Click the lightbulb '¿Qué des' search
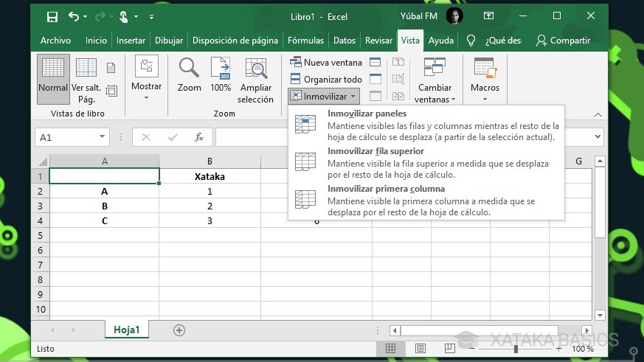644x362 pixels. point(494,41)
